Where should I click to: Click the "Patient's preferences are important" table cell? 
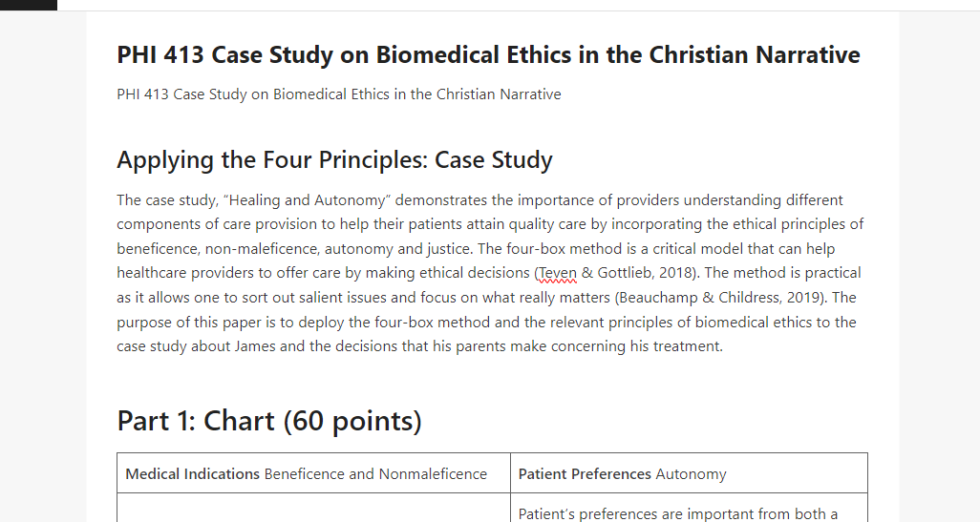tap(689, 509)
